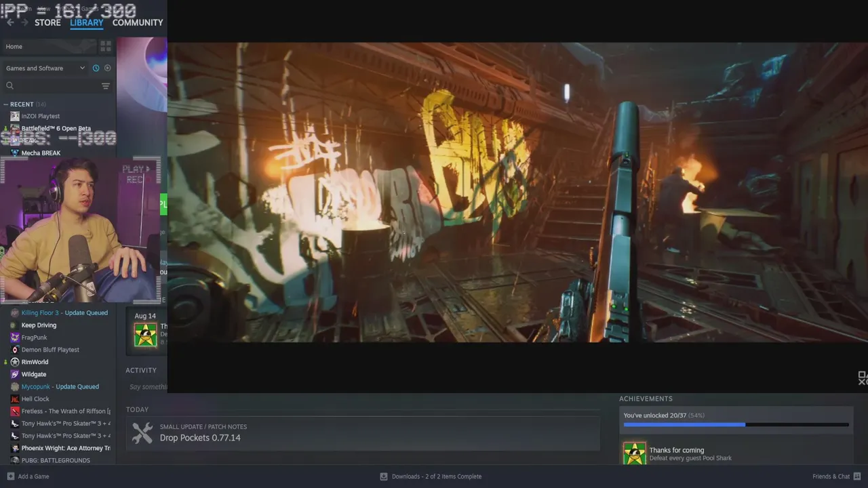Click the Mecha BREAK game icon

pyautogui.click(x=15, y=153)
